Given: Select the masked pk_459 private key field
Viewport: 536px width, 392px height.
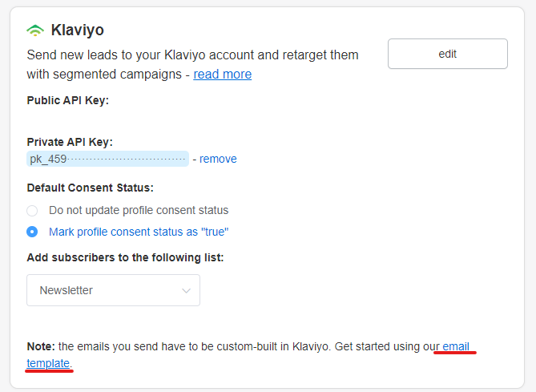Looking at the screenshot, I should pyautogui.click(x=107, y=159).
